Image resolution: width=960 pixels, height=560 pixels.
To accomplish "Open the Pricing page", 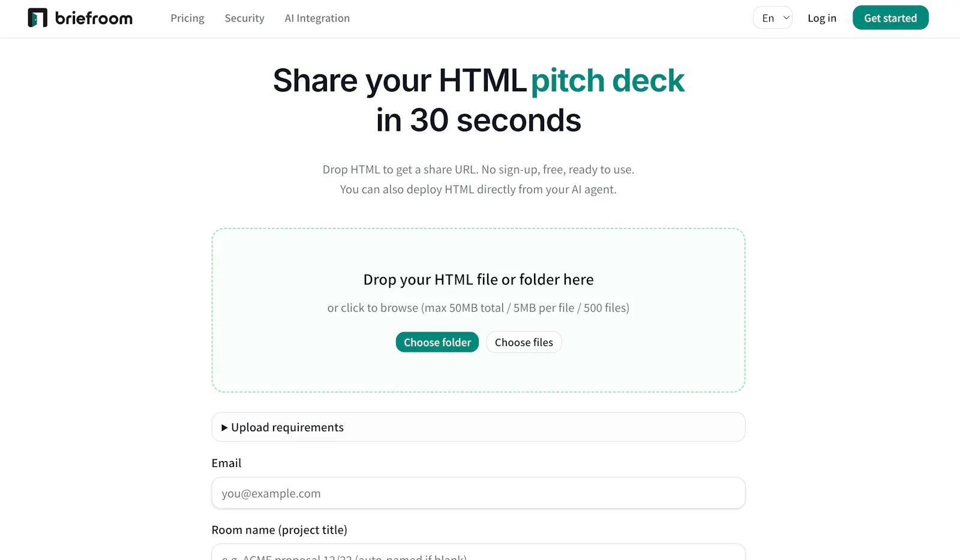I will pyautogui.click(x=187, y=18).
